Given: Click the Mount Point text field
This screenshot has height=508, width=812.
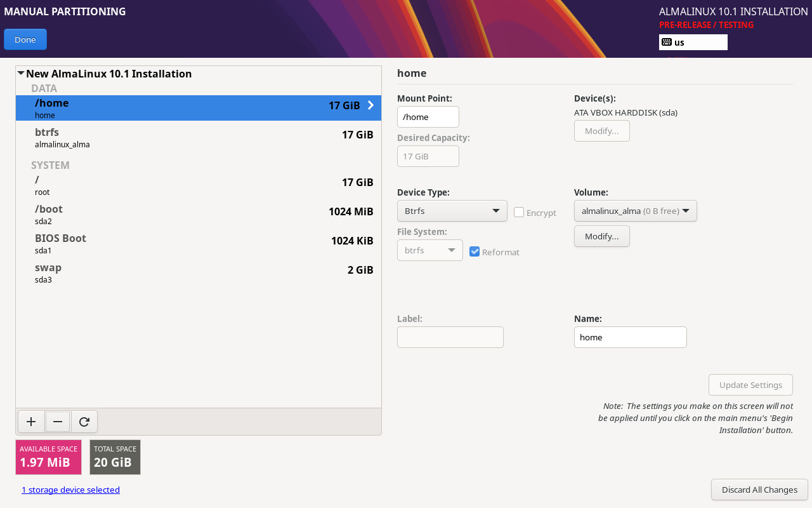Looking at the screenshot, I should [428, 117].
